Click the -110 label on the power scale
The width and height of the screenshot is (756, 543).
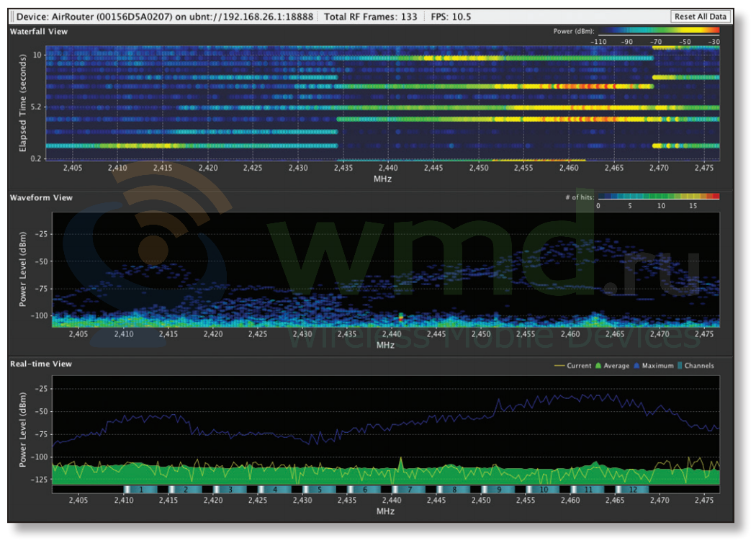[598, 42]
